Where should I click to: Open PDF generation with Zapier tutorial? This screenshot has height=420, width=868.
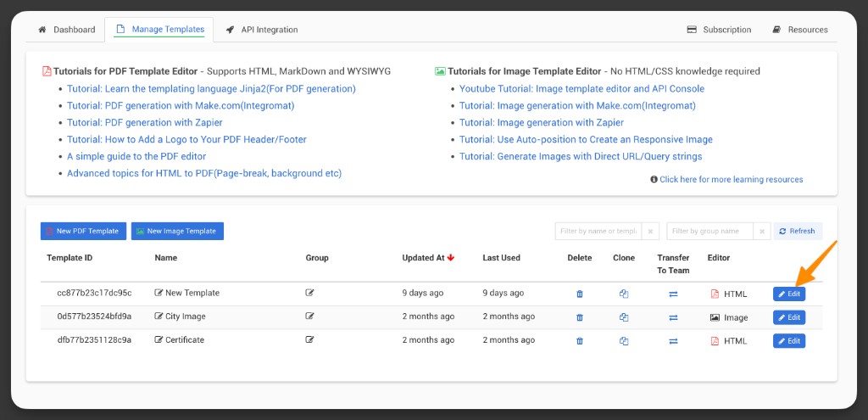click(x=144, y=122)
